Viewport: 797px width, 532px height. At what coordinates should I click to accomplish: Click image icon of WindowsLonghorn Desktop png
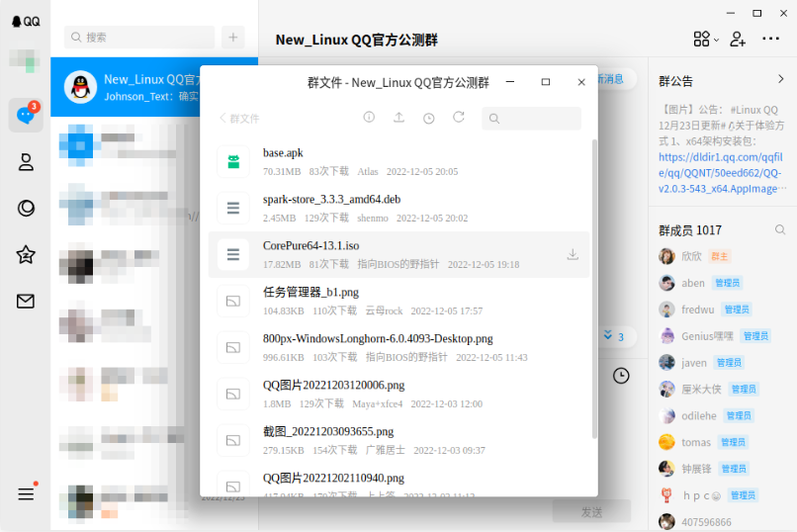coord(233,347)
